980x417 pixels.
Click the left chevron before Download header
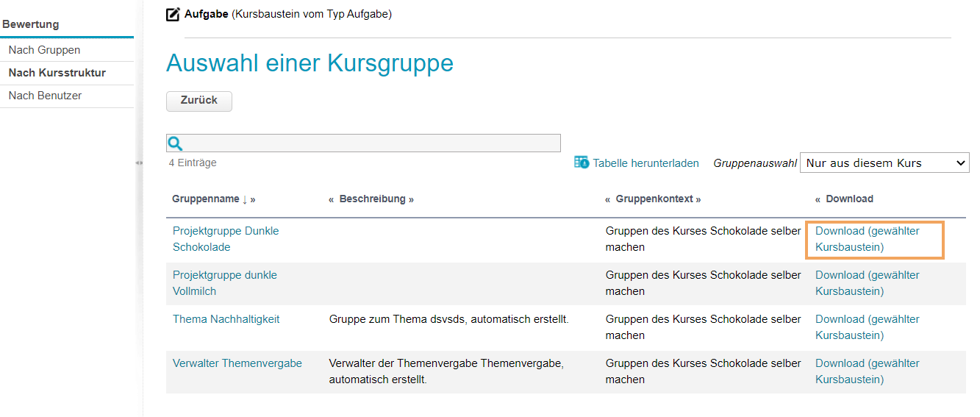818,199
